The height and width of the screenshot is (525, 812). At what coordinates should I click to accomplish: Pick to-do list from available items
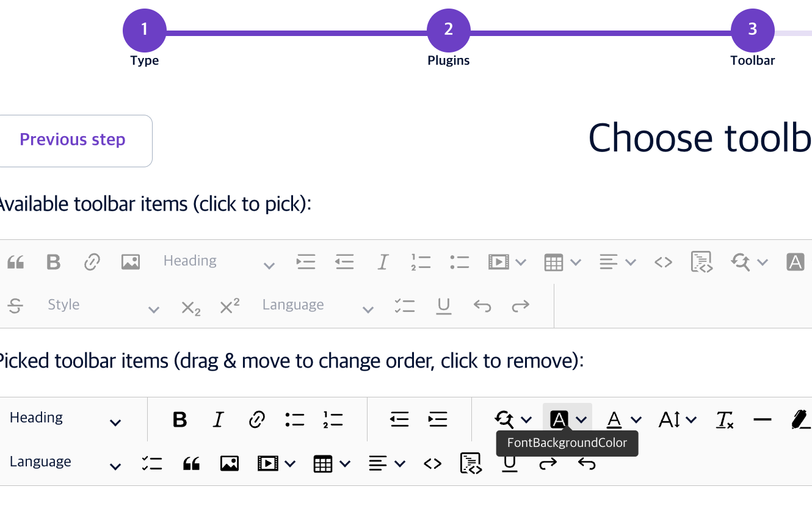click(405, 306)
